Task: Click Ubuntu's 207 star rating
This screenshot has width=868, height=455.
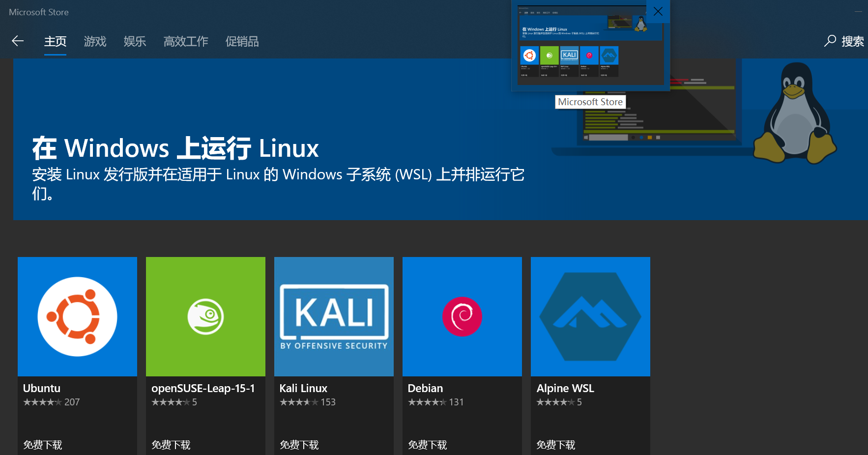Action: tap(51, 402)
